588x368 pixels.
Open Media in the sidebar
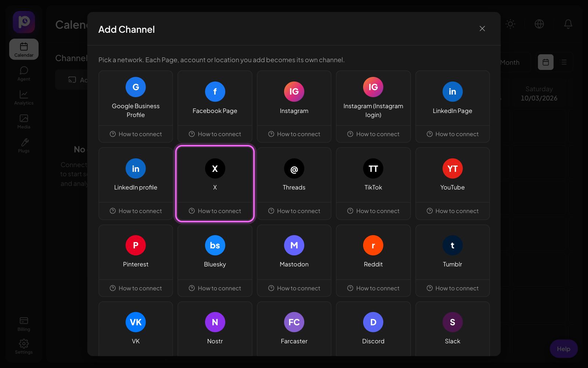click(x=24, y=121)
